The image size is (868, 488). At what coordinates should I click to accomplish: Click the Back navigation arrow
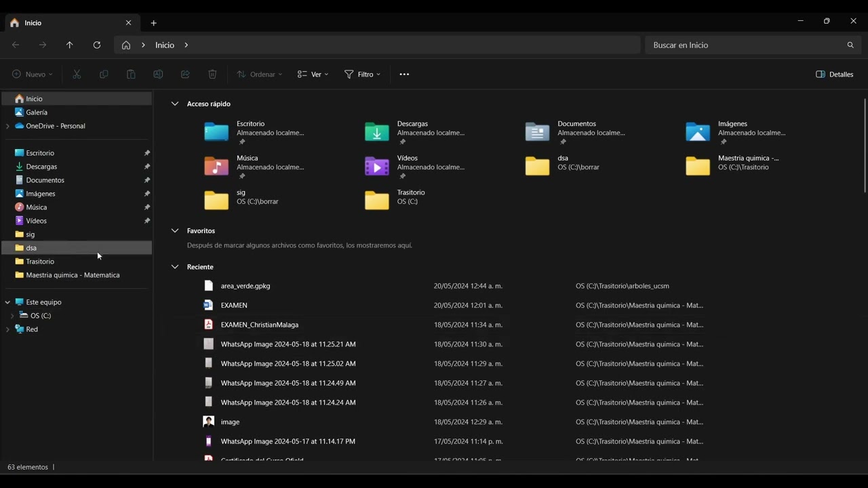tap(16, 45)
